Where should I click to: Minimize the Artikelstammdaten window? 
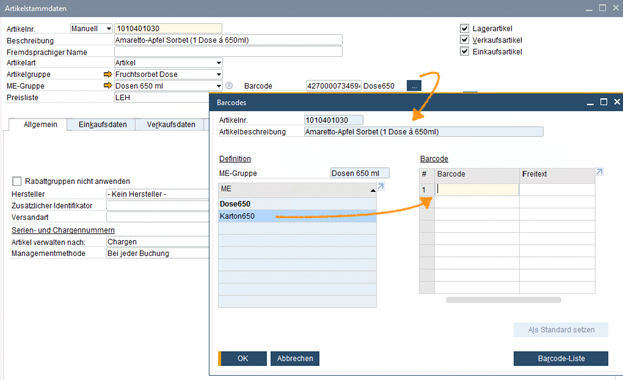(x=589, y=8)
